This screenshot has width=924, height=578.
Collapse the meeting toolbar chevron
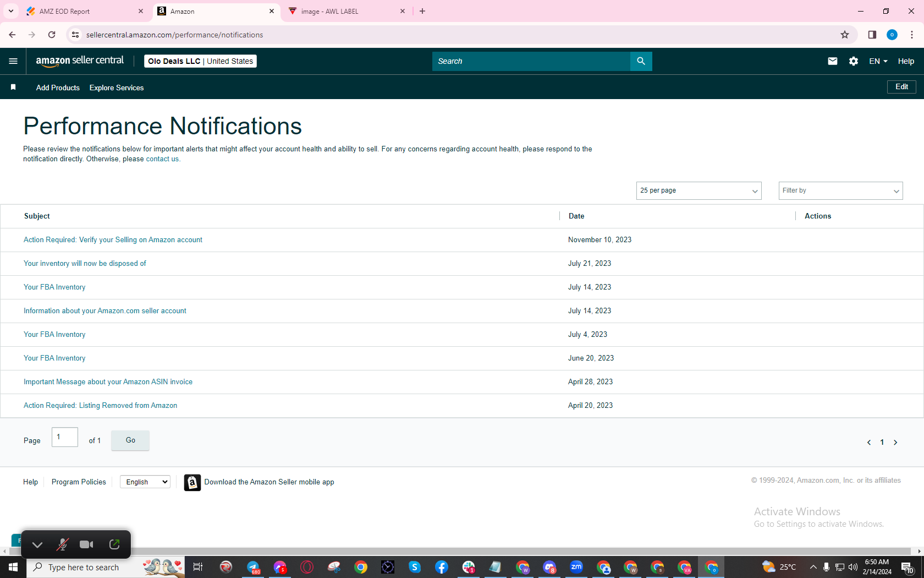pyautogui.click(x=37, y=544)
